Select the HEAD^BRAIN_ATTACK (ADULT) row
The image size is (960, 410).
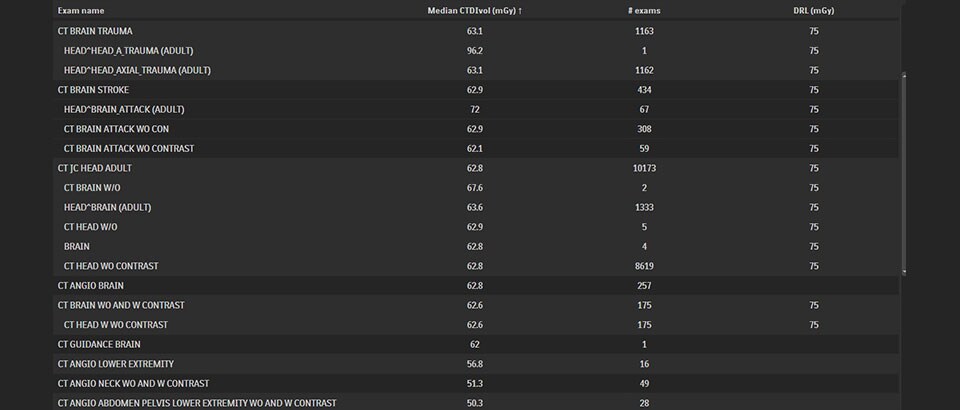(476, 110)
